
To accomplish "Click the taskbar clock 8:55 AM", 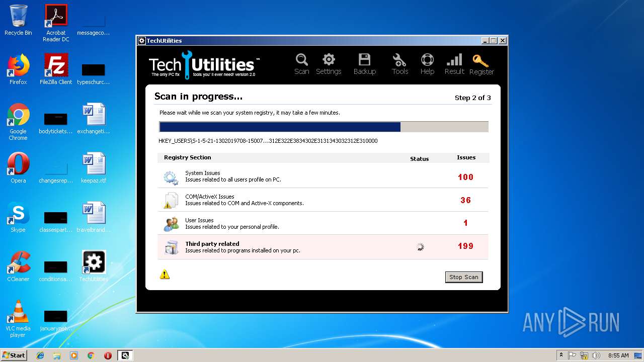I will pos(618,355).
